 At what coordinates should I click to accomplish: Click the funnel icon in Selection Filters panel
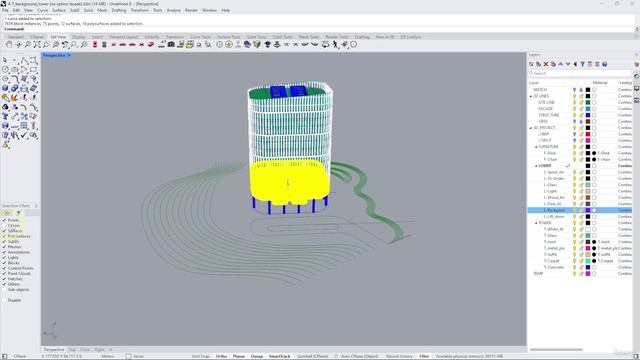18,213
